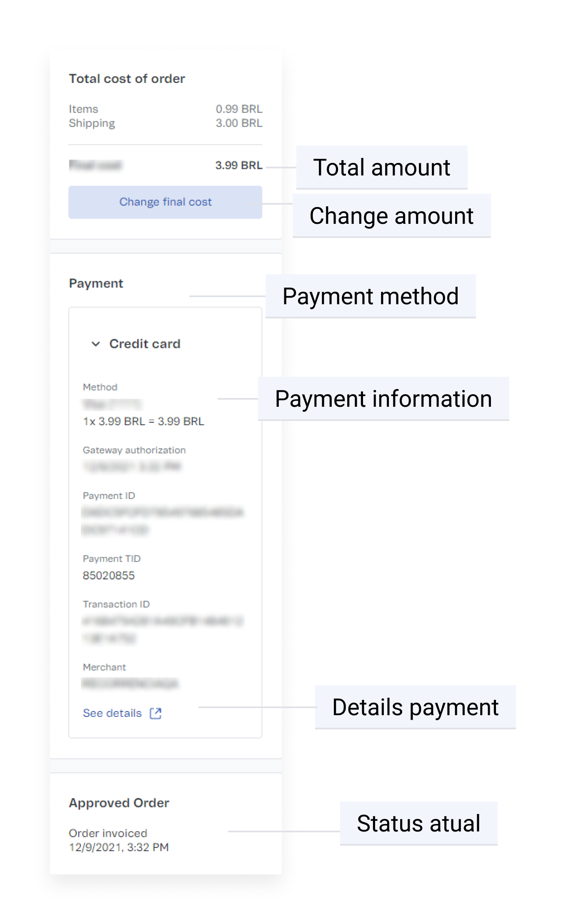Click the 0.99 BRL items amount
Viewport: 566px width, 924px height.
coord(238,109)
